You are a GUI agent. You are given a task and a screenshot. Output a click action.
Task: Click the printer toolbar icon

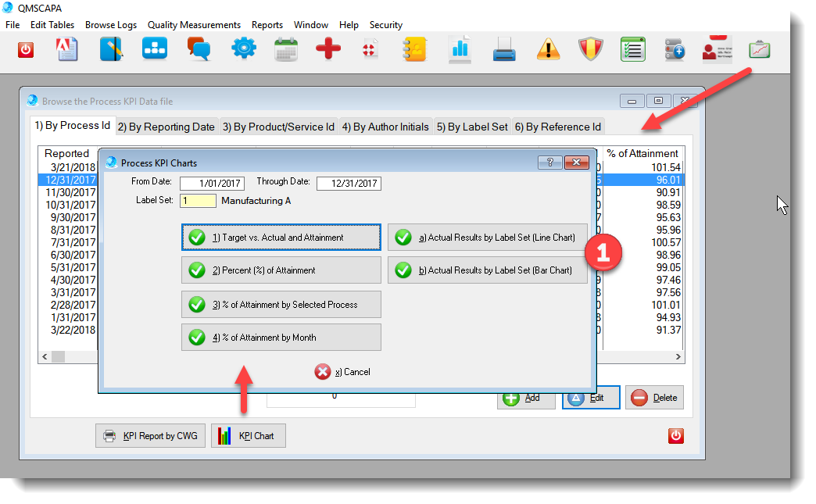[504, 51]
